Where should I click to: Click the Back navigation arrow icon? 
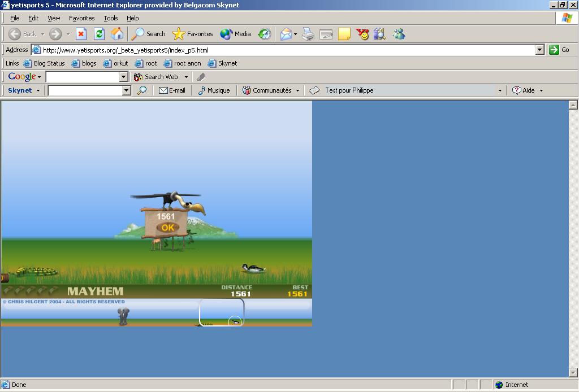pyautogui.click(x=14, y=34)
